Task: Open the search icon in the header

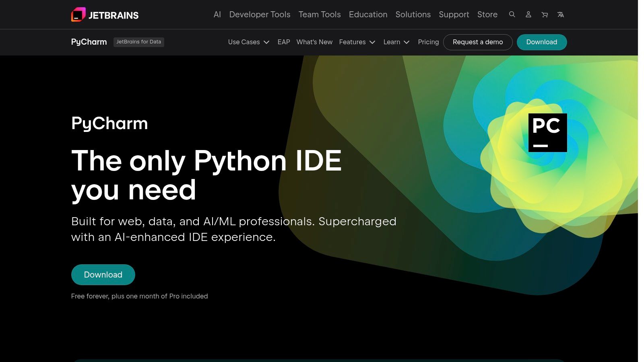Action: tap(512, 14)
